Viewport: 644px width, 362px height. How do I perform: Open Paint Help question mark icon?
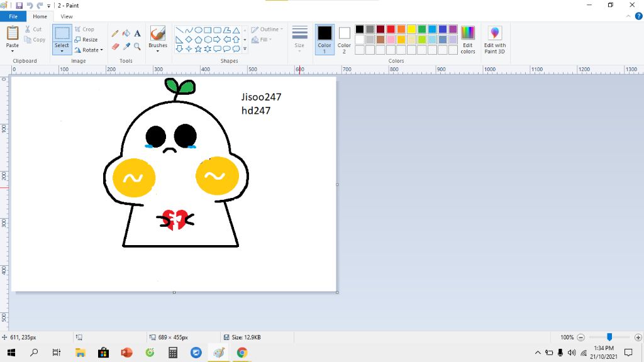click(x=639, y=16)
